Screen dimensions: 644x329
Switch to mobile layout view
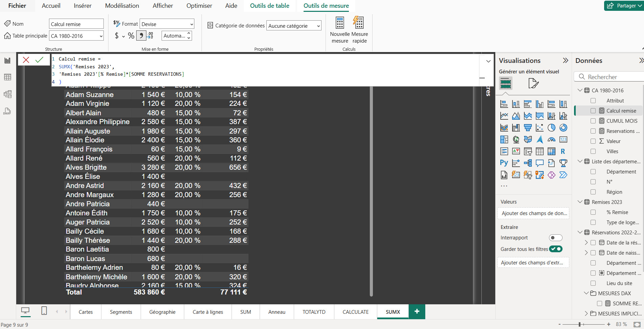click(x=44, y=311)
